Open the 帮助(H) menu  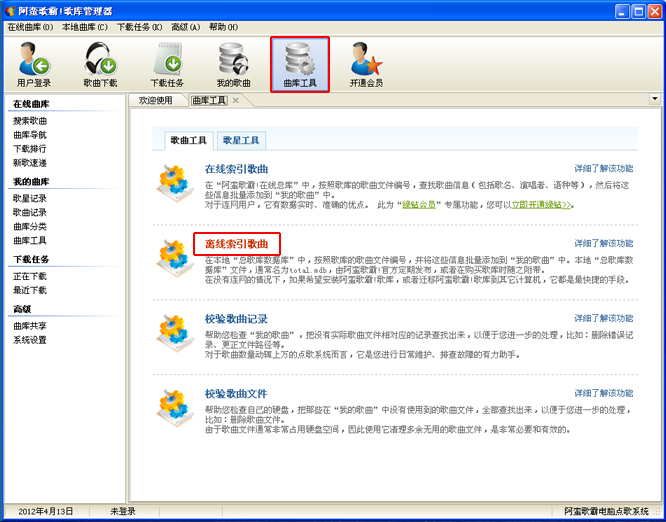223,27
